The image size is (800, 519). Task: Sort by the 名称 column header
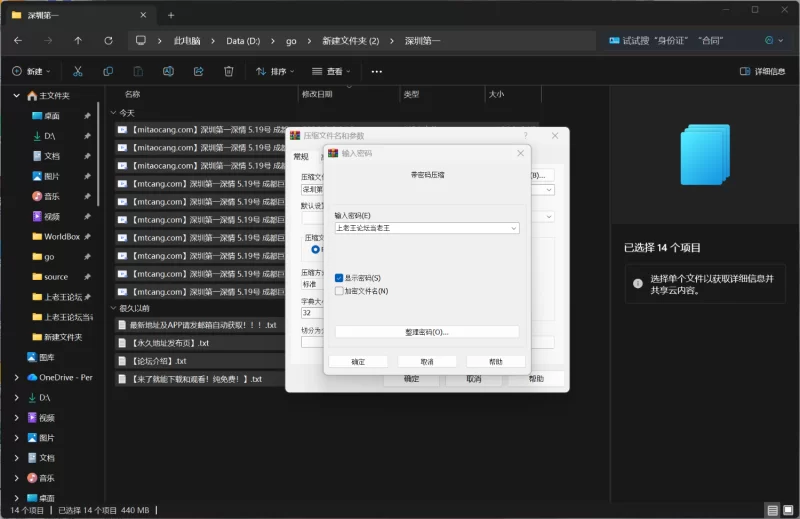coord(132,94)
